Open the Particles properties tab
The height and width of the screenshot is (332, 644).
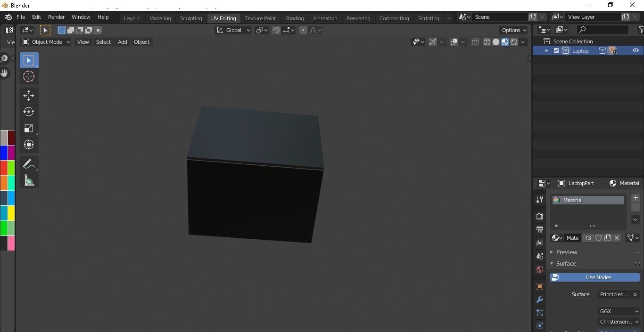pos(540,313)
